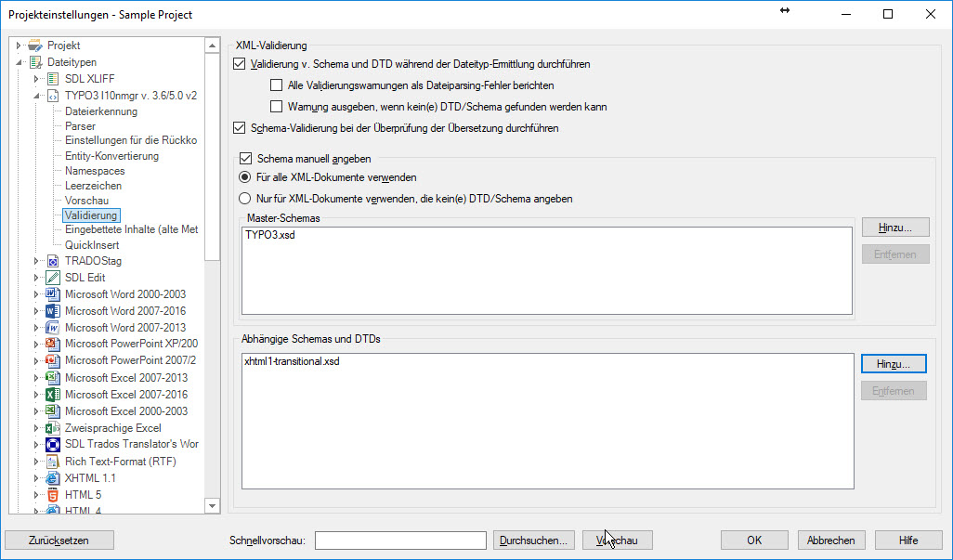
Task: Click the SDL Edit file type icon
Action: [x=53, y=278]
